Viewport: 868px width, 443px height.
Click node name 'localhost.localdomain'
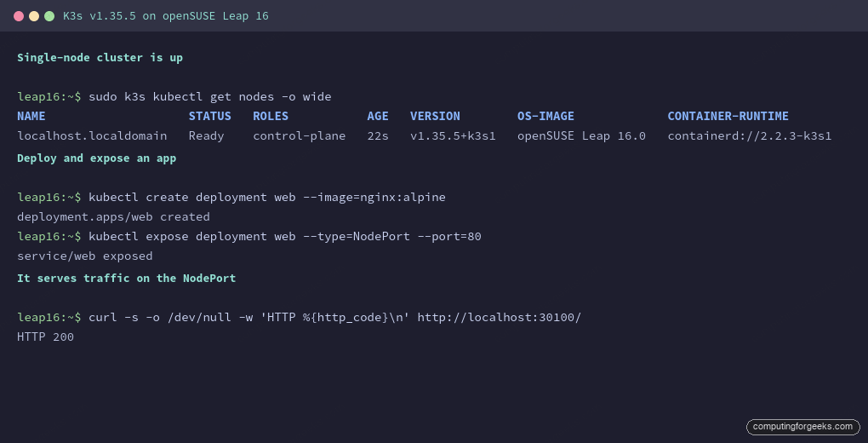pos(92,135)
